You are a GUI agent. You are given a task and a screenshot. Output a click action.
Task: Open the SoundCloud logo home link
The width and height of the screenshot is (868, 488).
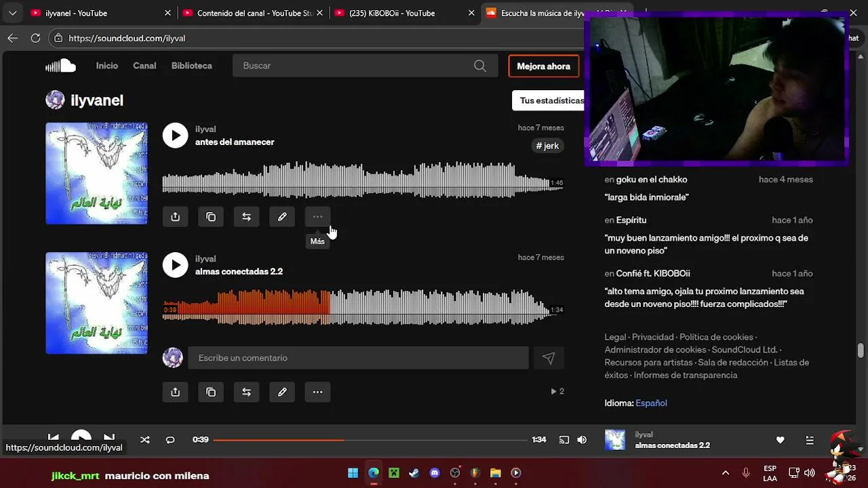pyautogui.click(x=60, y=66)
